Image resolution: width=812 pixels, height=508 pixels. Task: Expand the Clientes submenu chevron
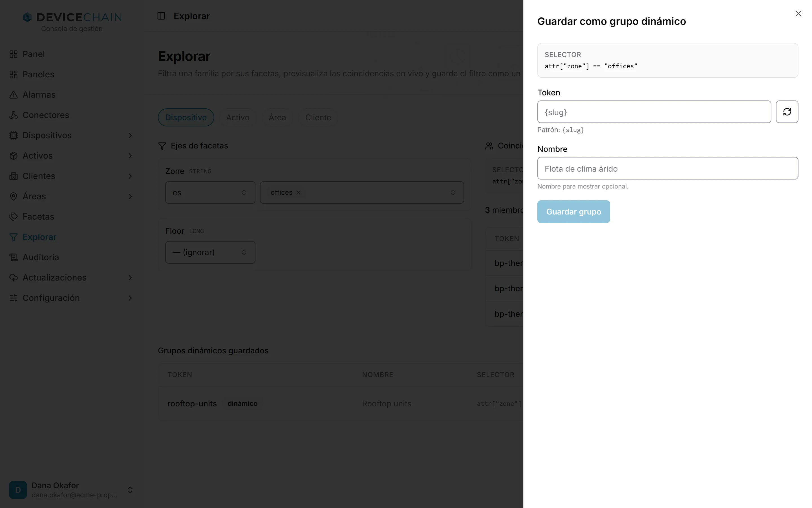pyautogui.click(x=130, y=176)
